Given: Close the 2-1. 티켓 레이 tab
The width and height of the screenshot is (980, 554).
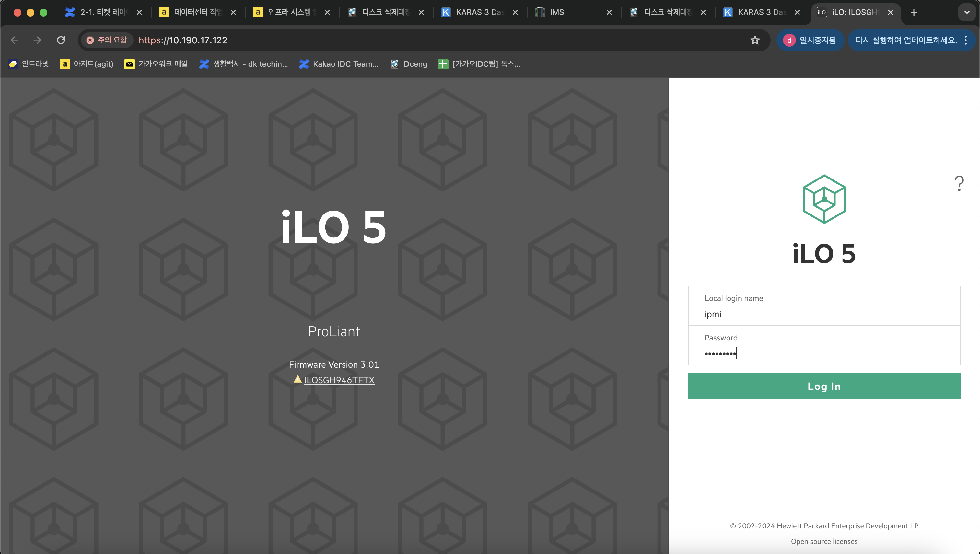Looking at the screenshot, I should [x=139, y=12].
